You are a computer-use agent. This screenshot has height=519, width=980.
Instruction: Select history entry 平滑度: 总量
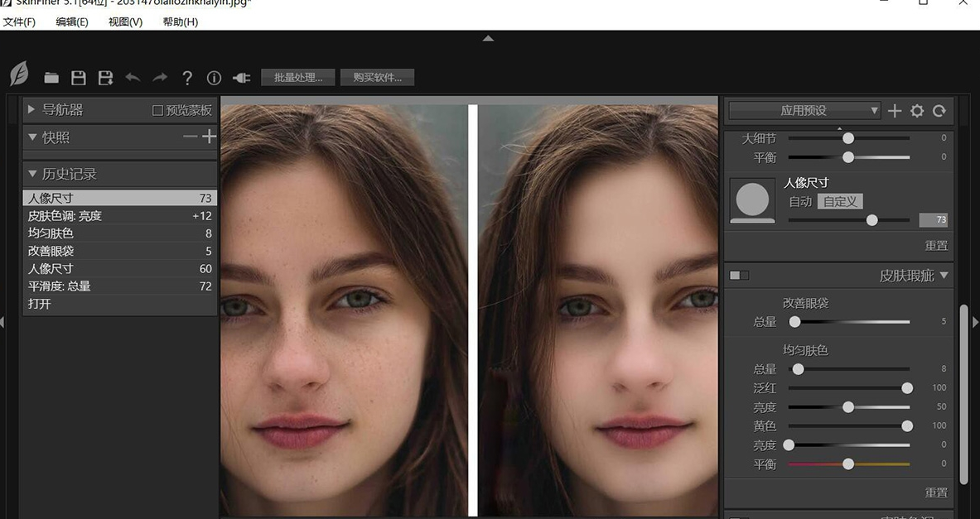tap(120, 286)
